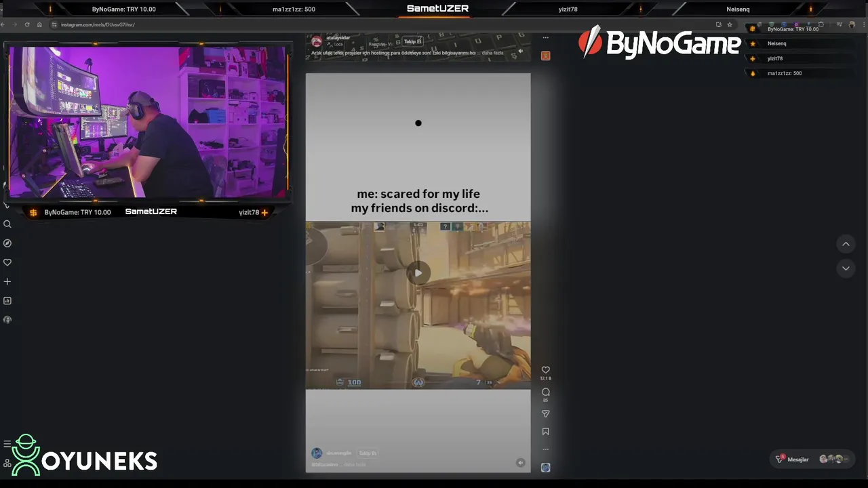
Task: Reload the Instagram page
Action: [x=27, y=24]
